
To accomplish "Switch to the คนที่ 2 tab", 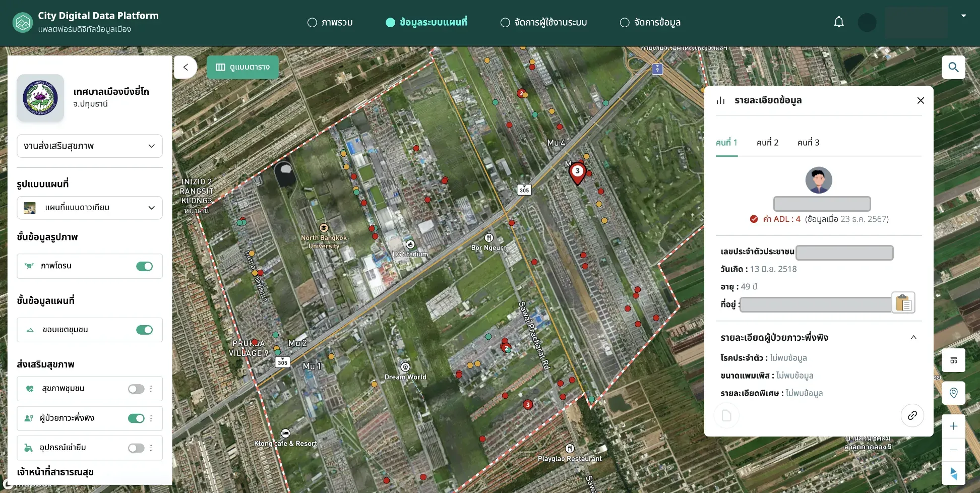I will point(767,143).
